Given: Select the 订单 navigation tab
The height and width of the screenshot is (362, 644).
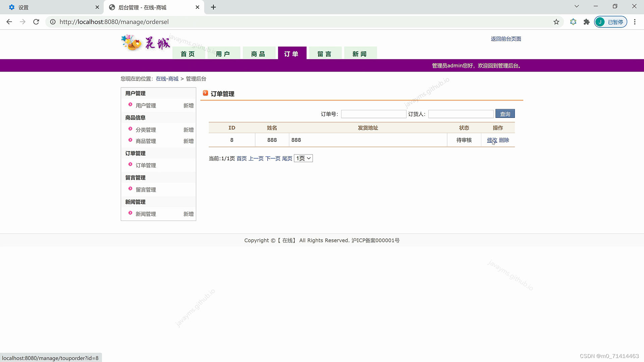Looking at the screenshot, I should [292, 54].
